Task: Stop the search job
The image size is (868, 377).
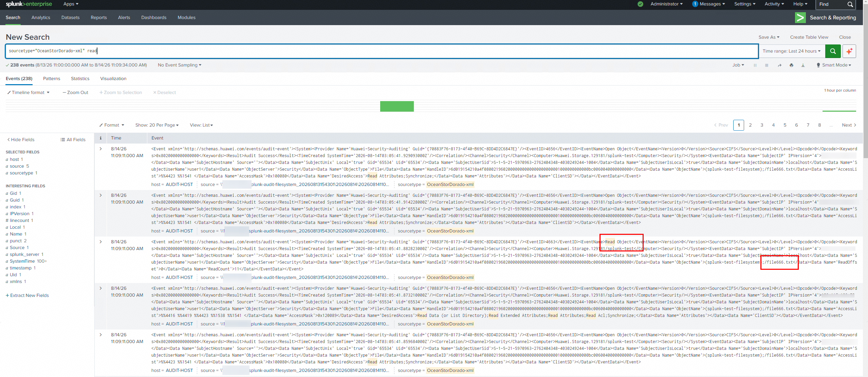Action: coord(767,65)
